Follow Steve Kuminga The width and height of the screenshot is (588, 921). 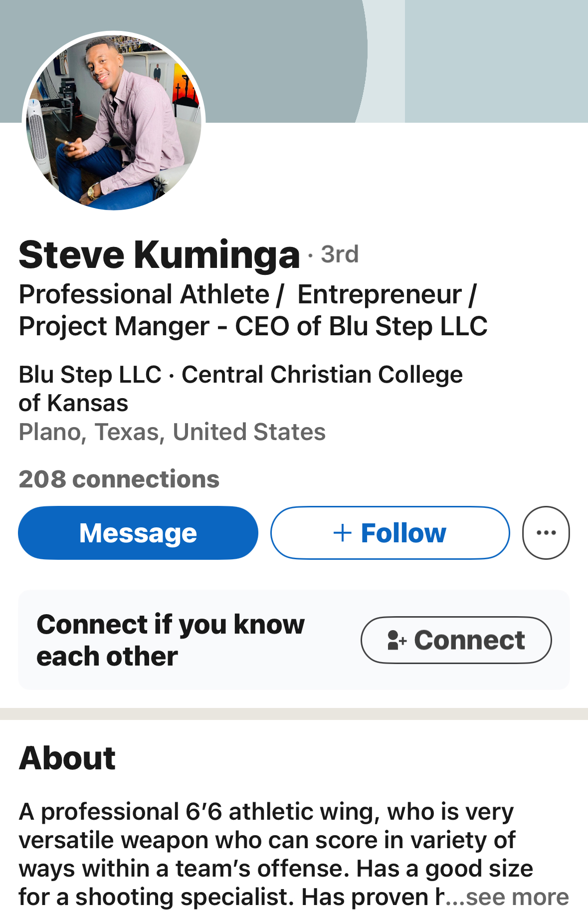coord(390,533)
